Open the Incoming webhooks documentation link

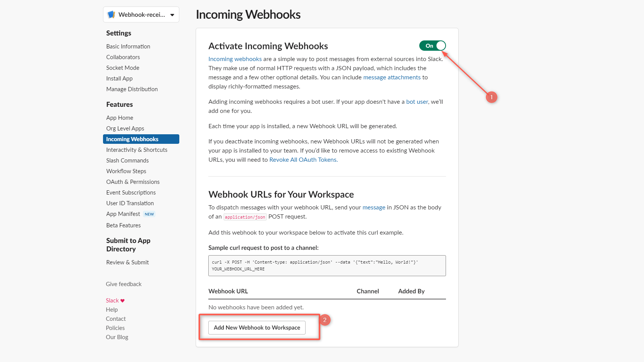pos(235,59)
